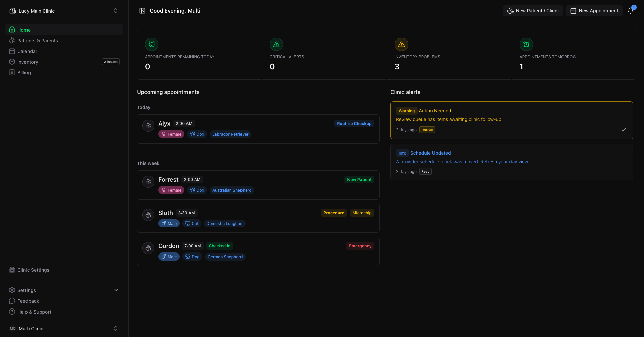This screenshot has height=337, width=644.
Task: Open the Billing page
Action: (64, 72)
